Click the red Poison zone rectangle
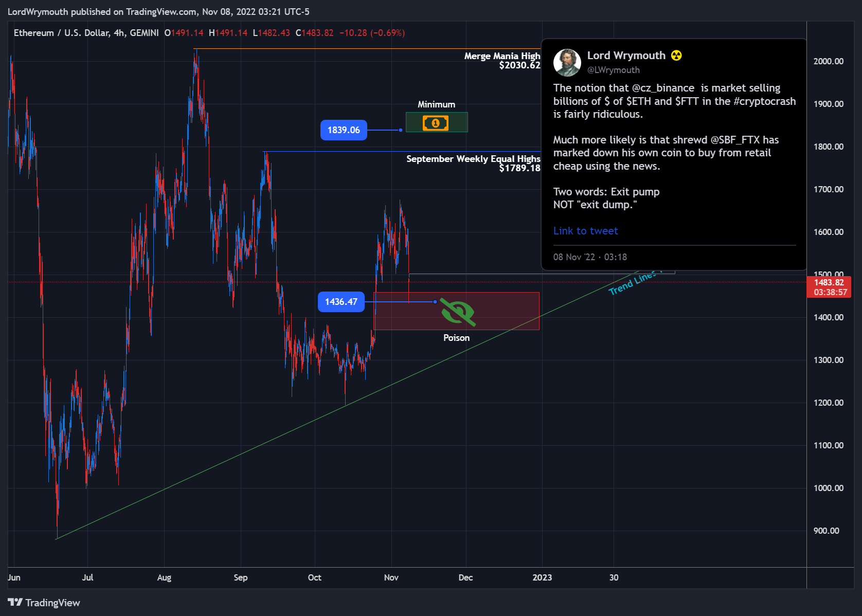The height and width of the screenshot is (616, 862). coord(456,311)
